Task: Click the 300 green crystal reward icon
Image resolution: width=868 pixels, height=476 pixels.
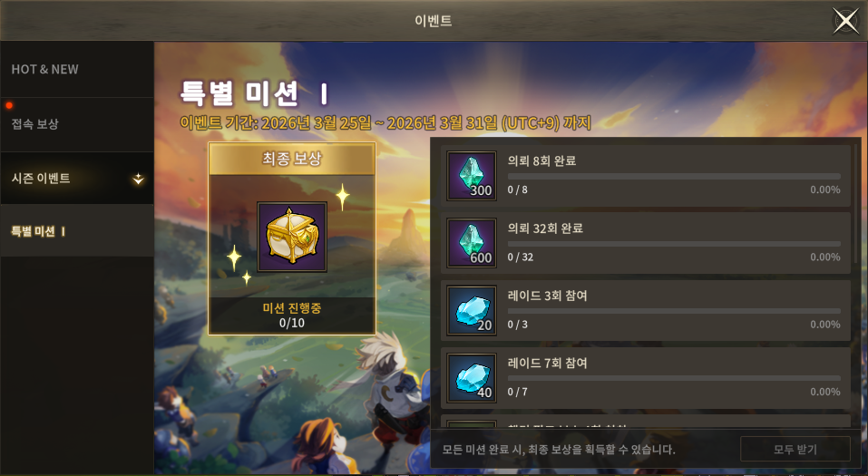Action: (x=472, y=176)
